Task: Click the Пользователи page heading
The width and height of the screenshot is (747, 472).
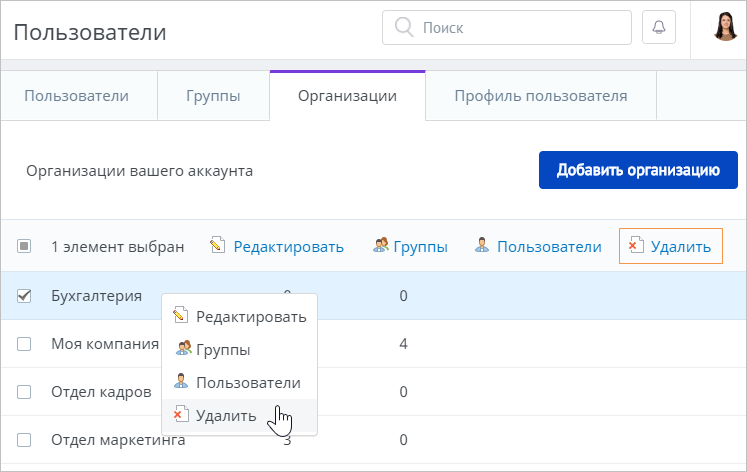Action: (x=90, y=32)
